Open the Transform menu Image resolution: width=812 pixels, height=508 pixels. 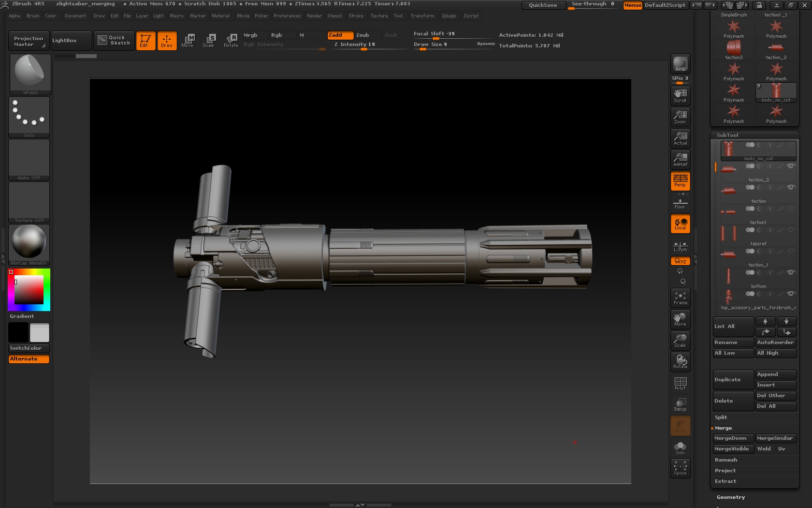pyautogui.click(x=422, y=16)
